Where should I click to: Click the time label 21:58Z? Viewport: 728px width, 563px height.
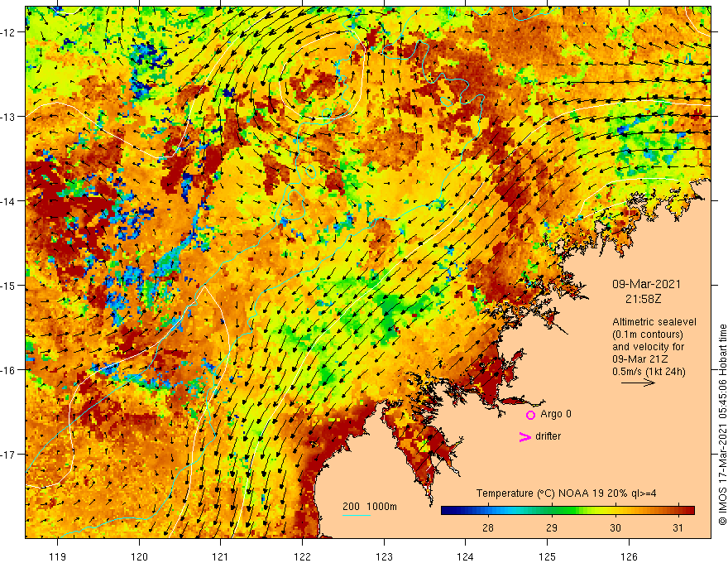click(643, 299)
